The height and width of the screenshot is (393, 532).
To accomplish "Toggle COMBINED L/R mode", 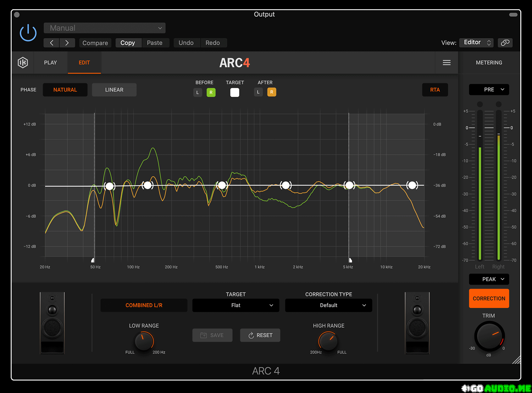I will [x=144, y=305].
